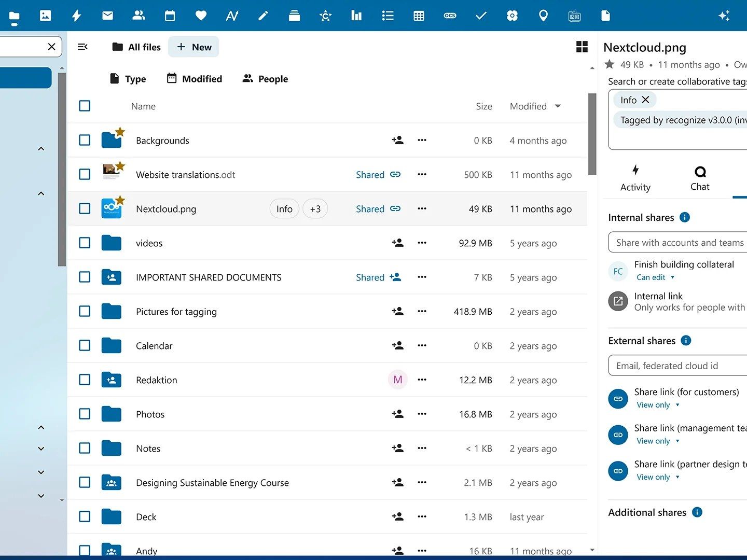Viewport: 747px width, 560px height.
Task: Open View only dropdown for management team link
Action: coord(658,441)
